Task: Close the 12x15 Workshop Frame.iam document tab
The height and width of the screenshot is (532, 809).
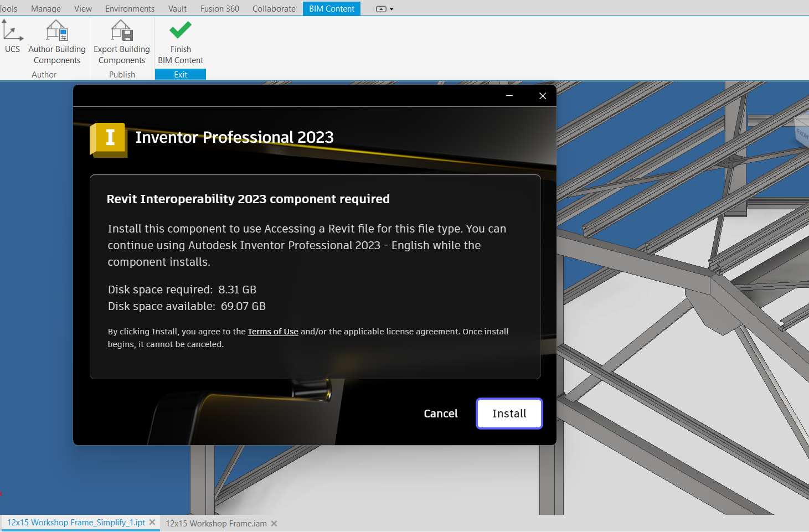Action: [x=274, y=523]
